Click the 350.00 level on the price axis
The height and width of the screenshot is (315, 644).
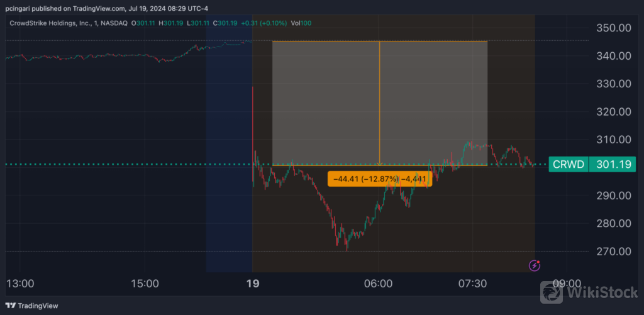pos(613,28)
